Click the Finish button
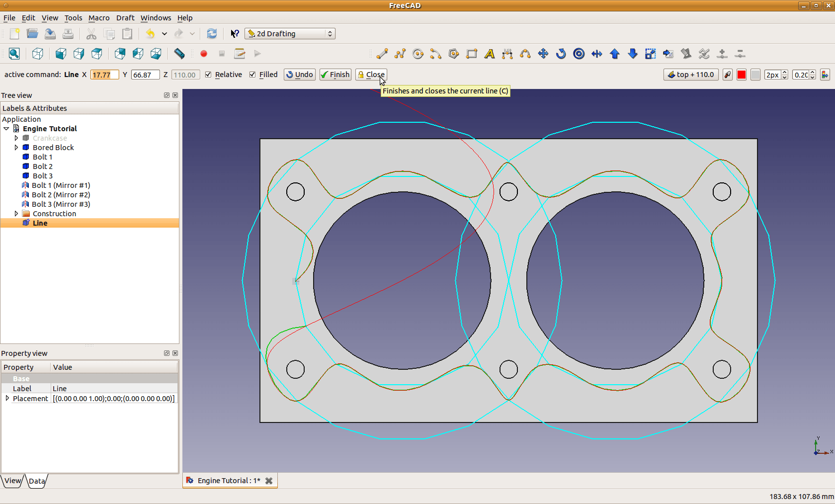Viewport: 835px width, 504px height. point(335,75)
